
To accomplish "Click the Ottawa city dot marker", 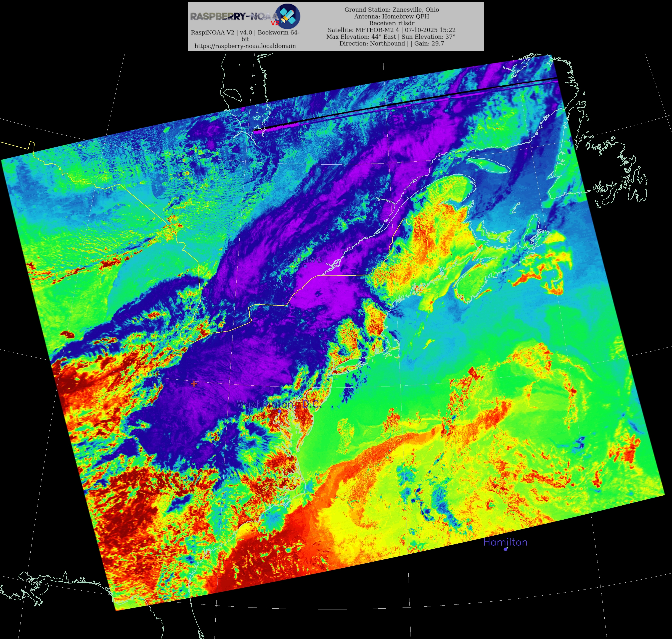I will (x=305, y=266).
